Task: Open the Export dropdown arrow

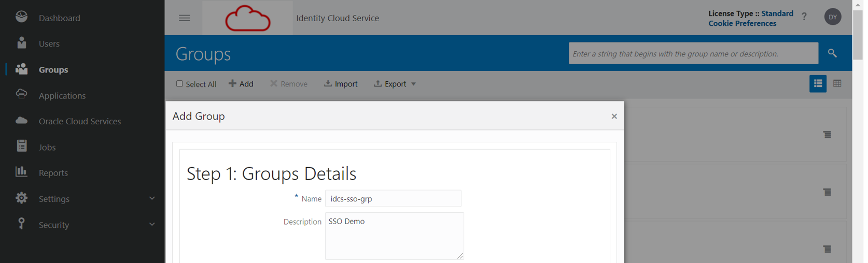Action: pyautogui.click(x=413, y=84)
